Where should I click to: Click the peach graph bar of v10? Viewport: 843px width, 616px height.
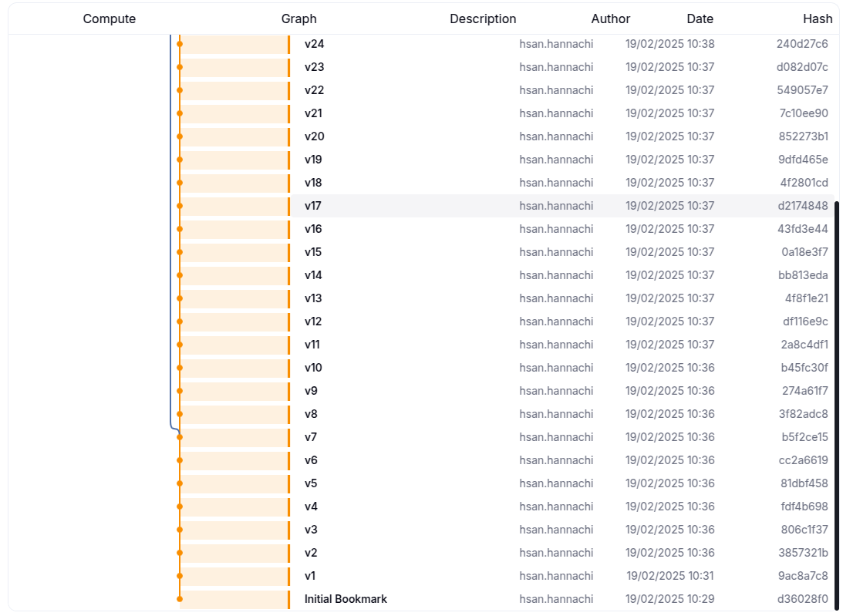tap(234, 368)
